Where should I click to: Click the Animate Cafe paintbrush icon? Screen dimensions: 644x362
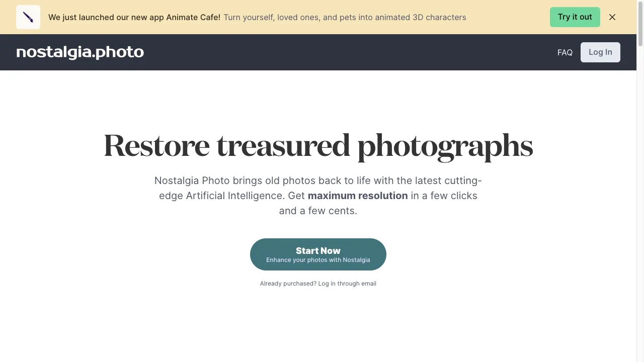(28, 17)
